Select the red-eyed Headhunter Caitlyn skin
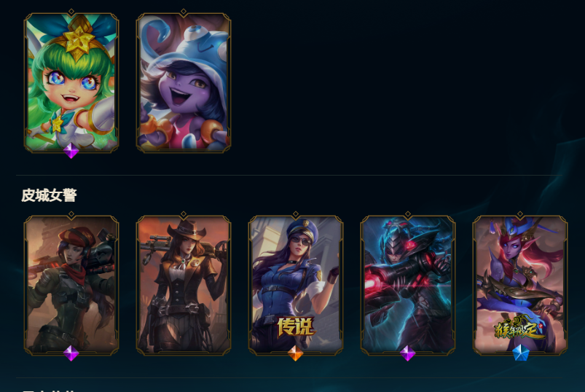 point(408,286)
